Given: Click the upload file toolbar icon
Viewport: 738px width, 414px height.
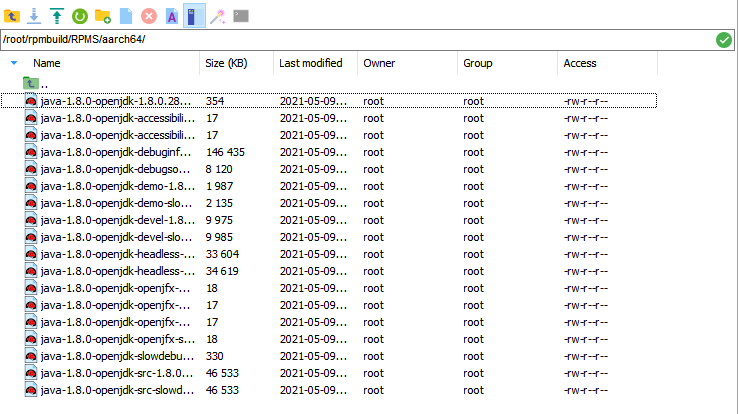Looking at the screenshot, I should (x=56, y=15).
